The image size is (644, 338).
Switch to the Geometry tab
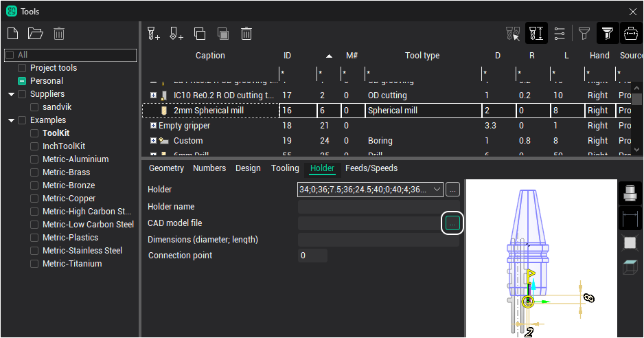click(166, 168)
